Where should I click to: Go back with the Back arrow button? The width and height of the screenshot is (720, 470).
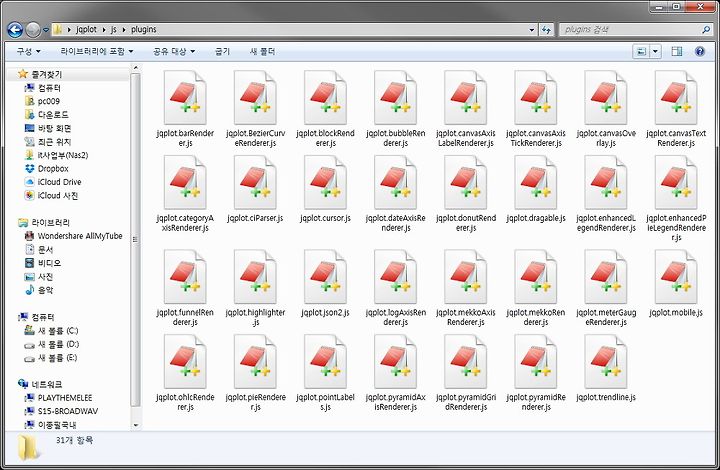coord(15,30)
